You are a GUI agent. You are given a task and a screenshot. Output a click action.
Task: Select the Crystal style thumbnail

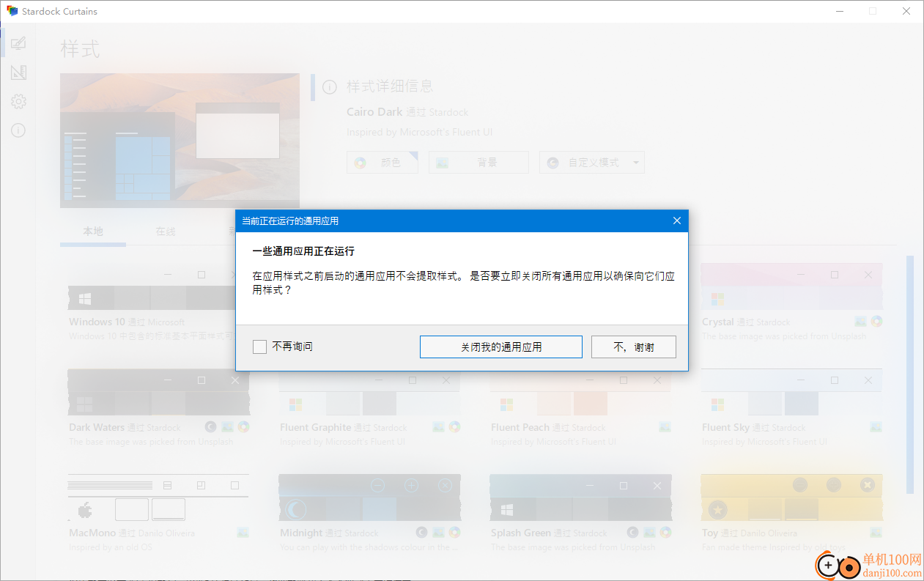pos(791,286)
